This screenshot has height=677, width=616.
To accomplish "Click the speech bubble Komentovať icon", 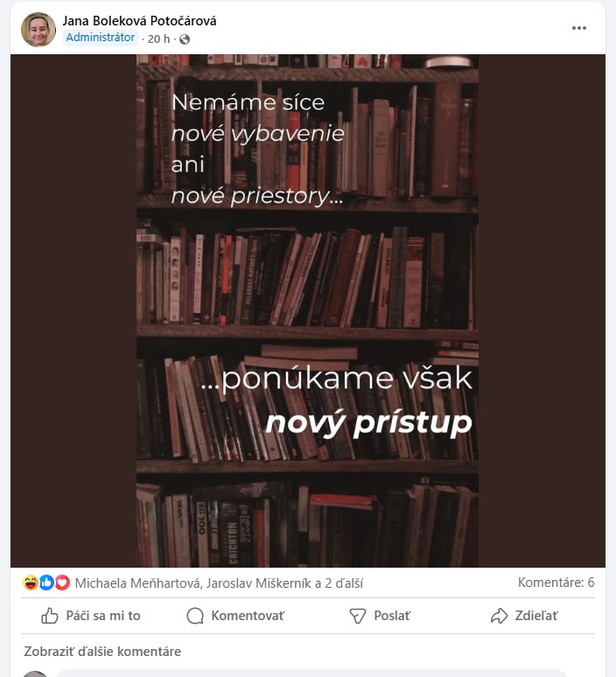I will pos(195,616).
